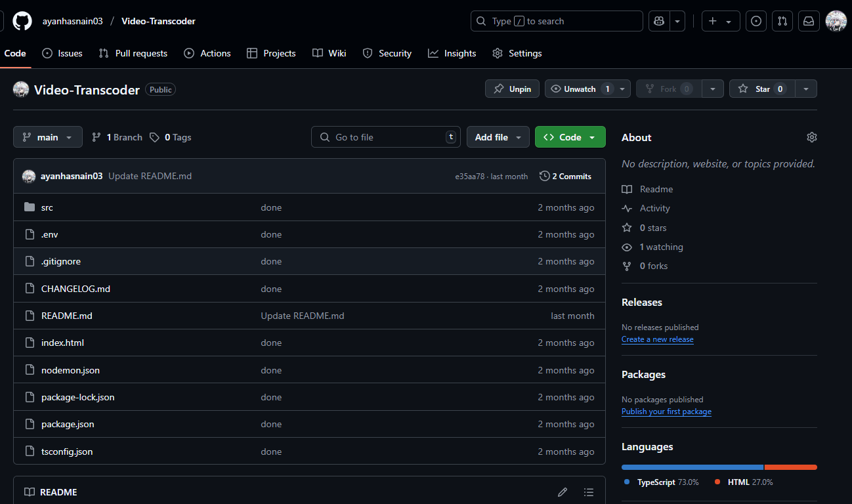View the 0 stars link
This screenshot has width=852, height=504.
(x=644, y=228)
